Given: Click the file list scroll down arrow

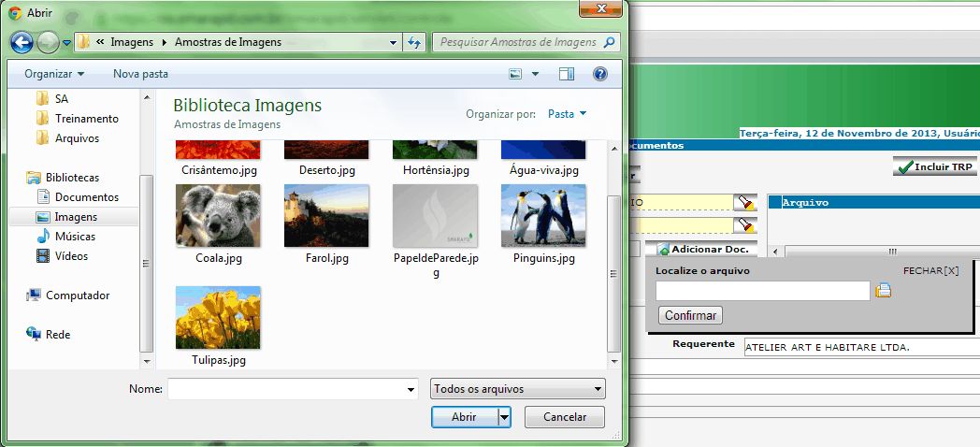Looking at the screenshot, I should pos(614,361).
